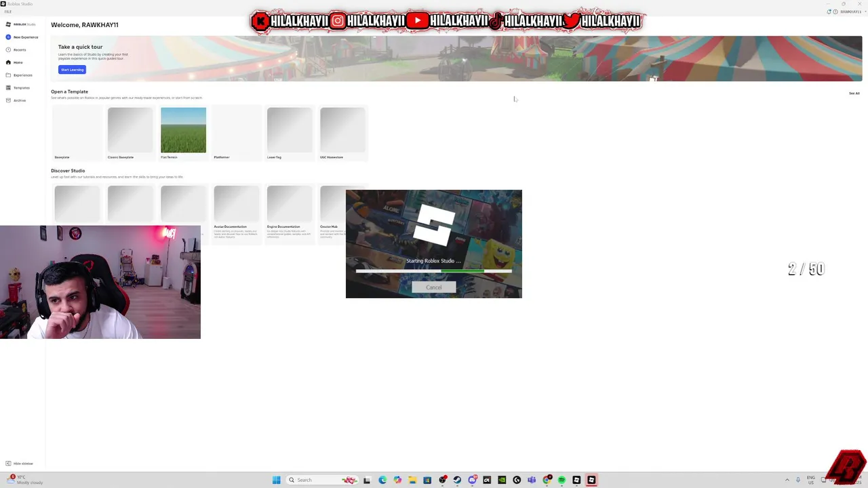868x488 pixels.
Task: Open Google Chrome from the taskbar
Action: click(547, 480)
